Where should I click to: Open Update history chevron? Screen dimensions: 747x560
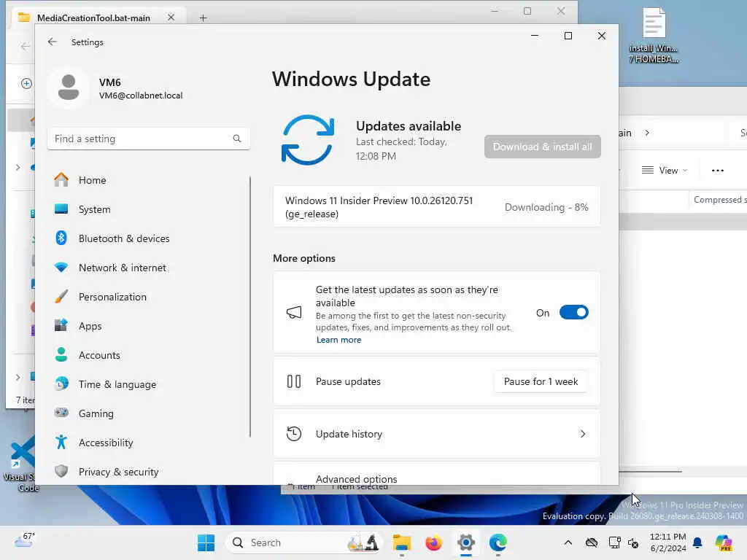point(582,434)
